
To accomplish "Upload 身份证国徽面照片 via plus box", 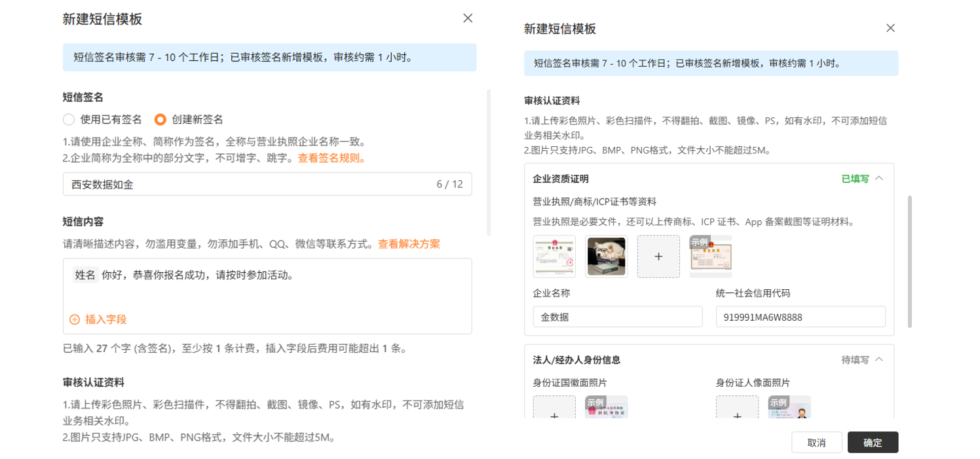I will (554, 407).
